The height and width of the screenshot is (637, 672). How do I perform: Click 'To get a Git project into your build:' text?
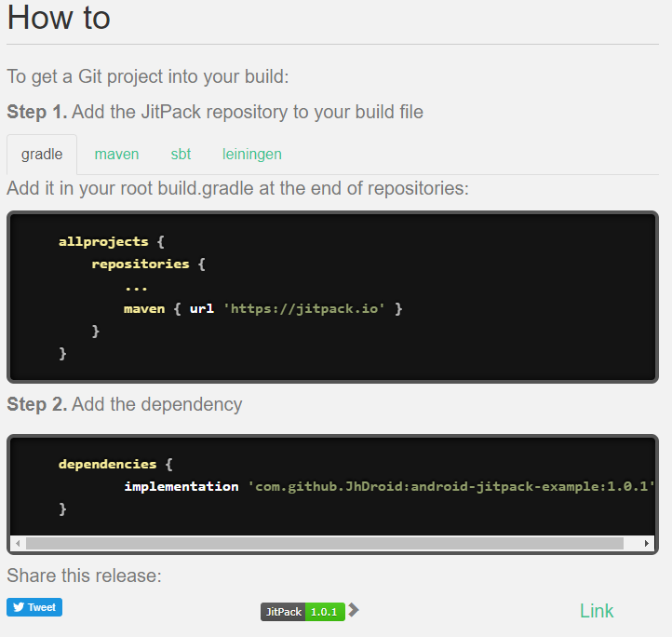(148, 77)
